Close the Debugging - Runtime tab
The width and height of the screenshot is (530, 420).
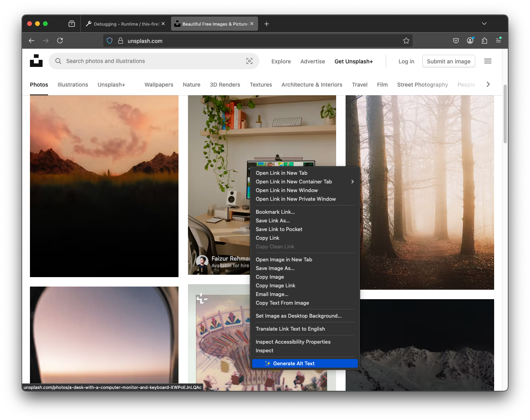[x=163, y=24]
